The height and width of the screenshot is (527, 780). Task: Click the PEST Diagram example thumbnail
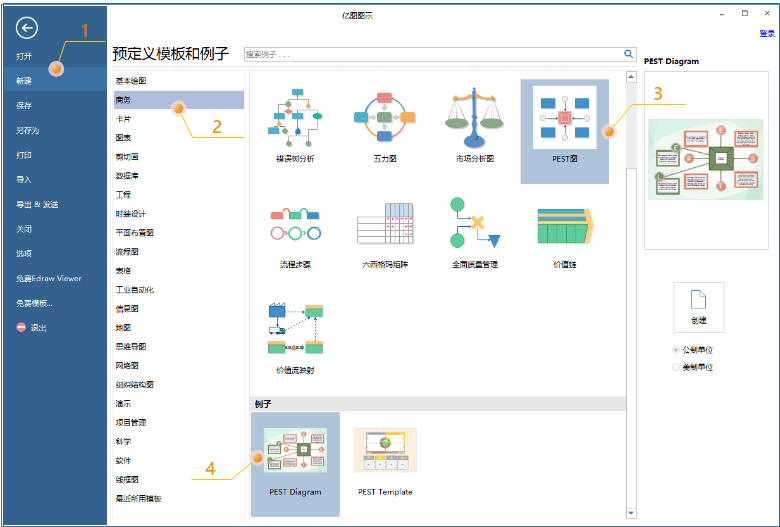pos(295,450)
